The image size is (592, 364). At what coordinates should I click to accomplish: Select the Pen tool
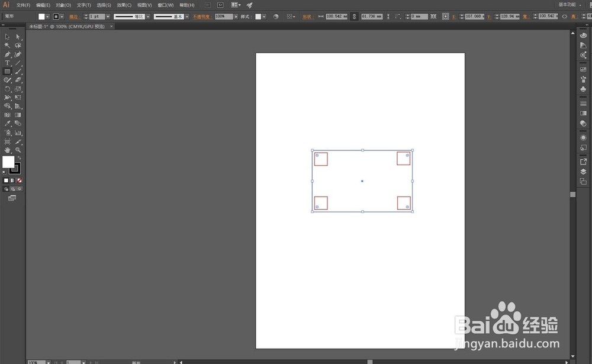click(7, 54)
